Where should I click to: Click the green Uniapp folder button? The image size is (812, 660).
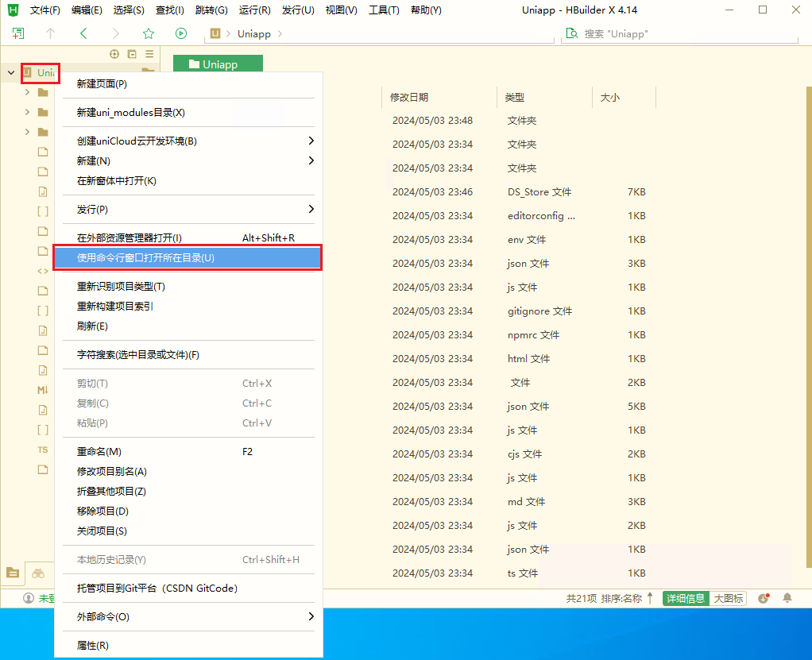pos(218,64)
